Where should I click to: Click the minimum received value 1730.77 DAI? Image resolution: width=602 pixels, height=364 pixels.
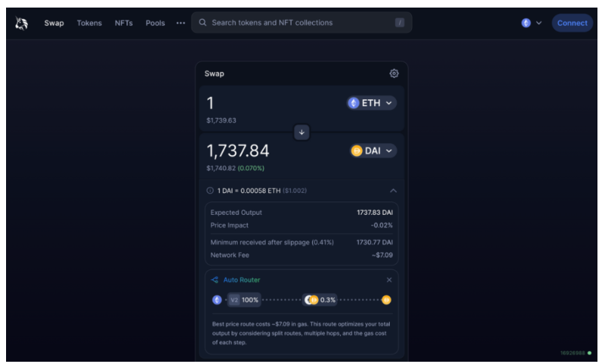coord(375,242)
